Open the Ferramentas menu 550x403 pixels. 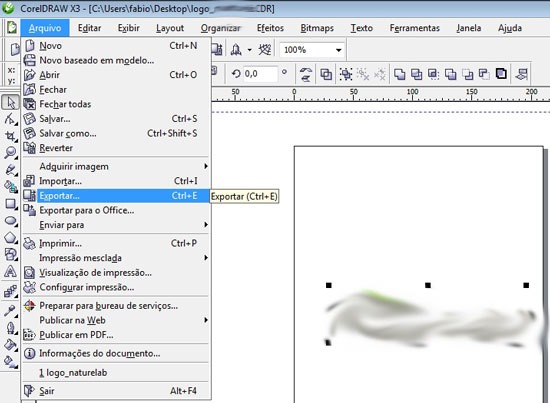415,28
